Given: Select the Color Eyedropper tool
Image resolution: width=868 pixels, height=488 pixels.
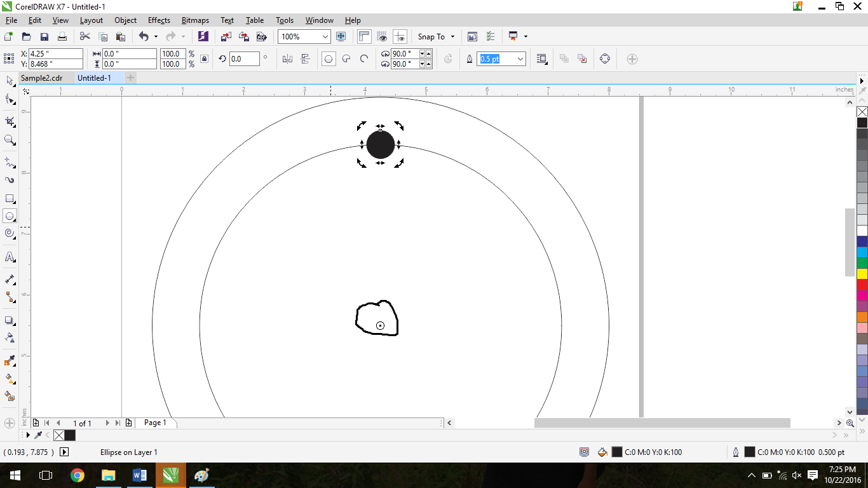Looking at the screenshot, I should click(10, 361).
